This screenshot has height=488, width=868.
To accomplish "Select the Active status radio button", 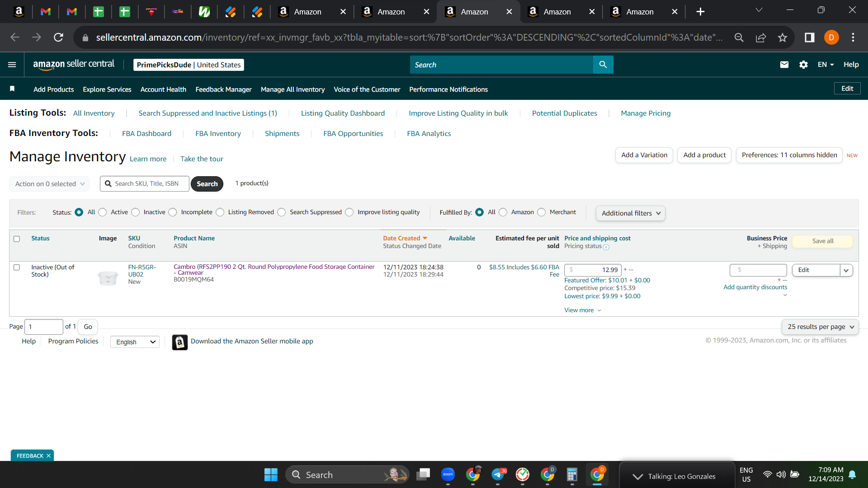I will pos(103,212).
